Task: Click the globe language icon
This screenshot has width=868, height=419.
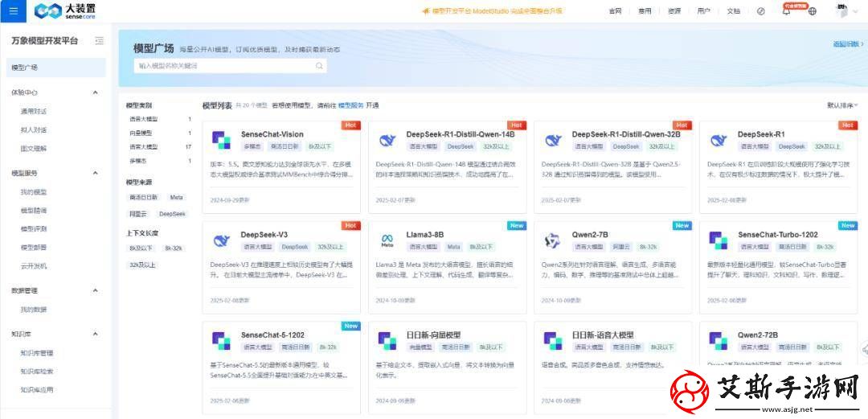Action: point(812,11)
